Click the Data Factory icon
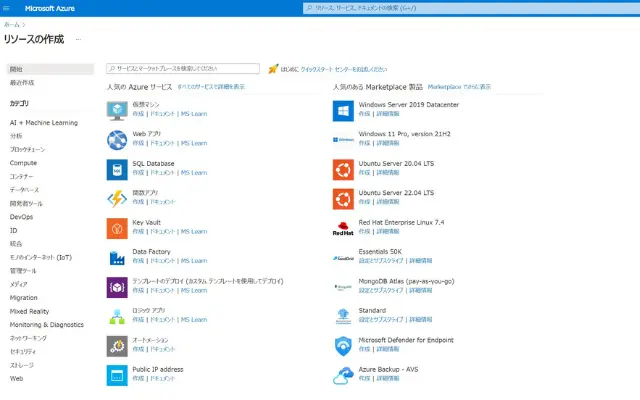The width and height of the screenshot is (640, 400). point(117,258)
